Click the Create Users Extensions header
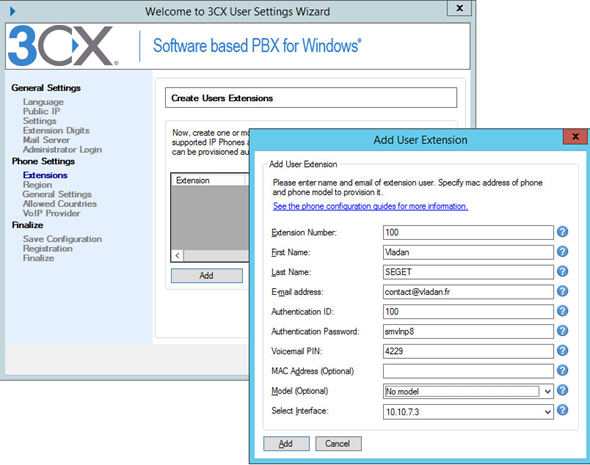The image size is (590, 465). [311, 98]
